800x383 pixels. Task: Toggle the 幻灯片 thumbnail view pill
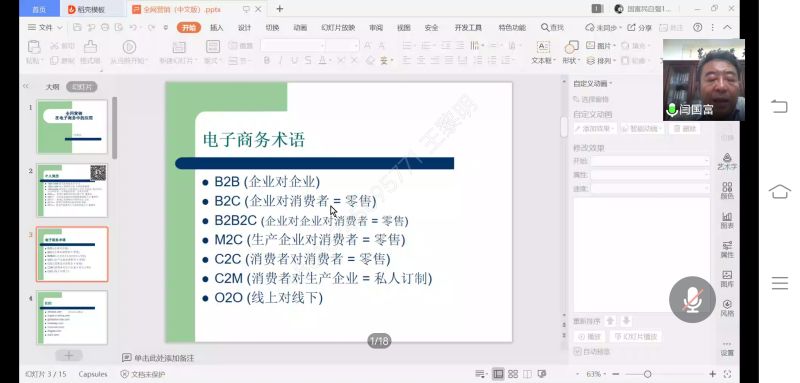(82, 87)
